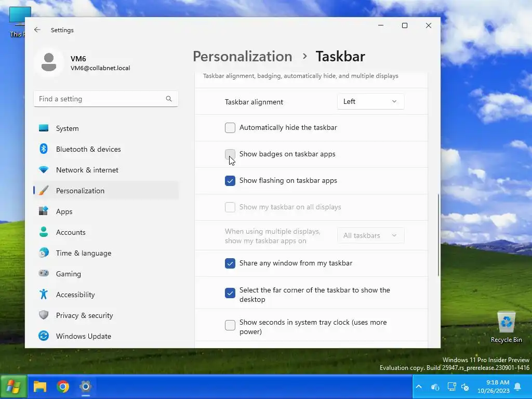The width and height of the screenshot is (532, 399).
Task: Click the Personalization breadcrumb link
Action: click(x=242, y=56)
